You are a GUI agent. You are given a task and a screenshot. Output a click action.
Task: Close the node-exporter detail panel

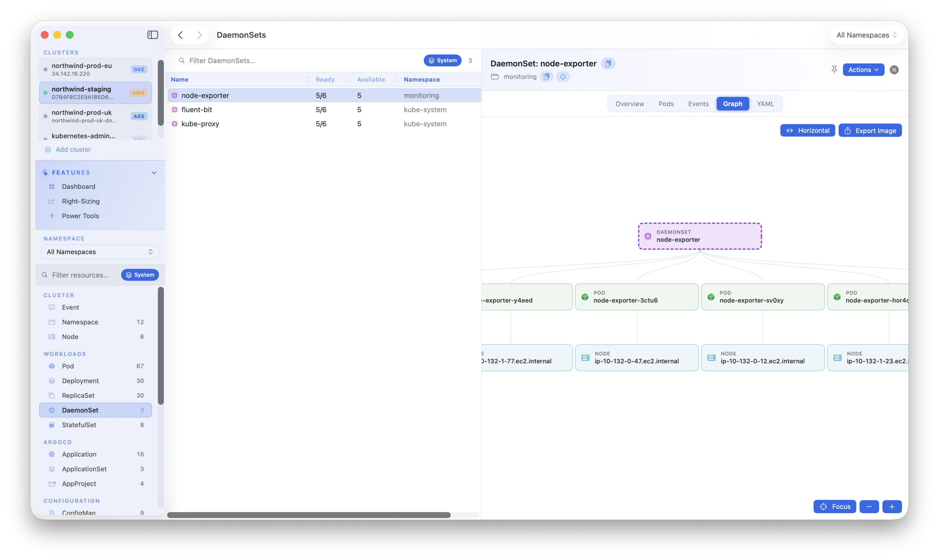(894, 70)
